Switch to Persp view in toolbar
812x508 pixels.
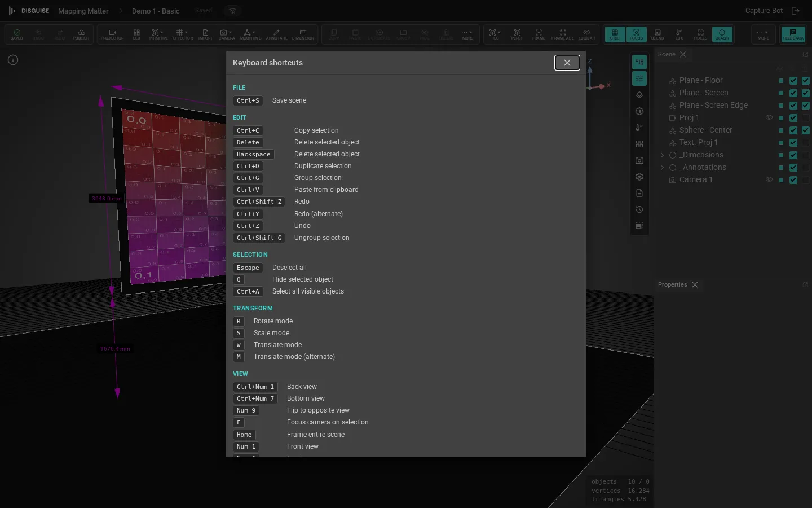coord(517,34)
